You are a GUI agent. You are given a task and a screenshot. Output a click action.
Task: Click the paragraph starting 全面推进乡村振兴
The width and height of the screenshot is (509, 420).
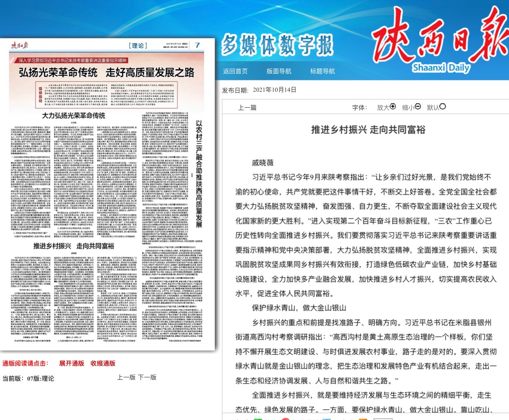366,402
